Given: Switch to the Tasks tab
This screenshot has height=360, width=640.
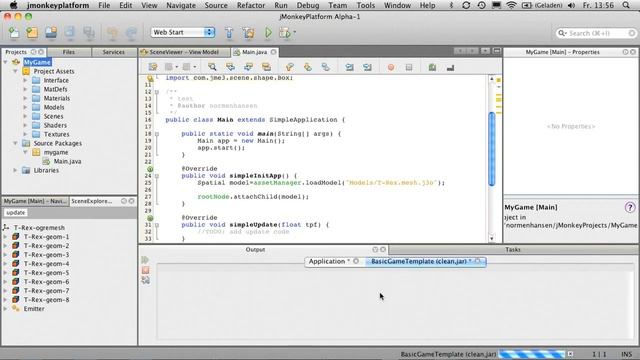Looking at the screenshot, I should tap(513, 249).
